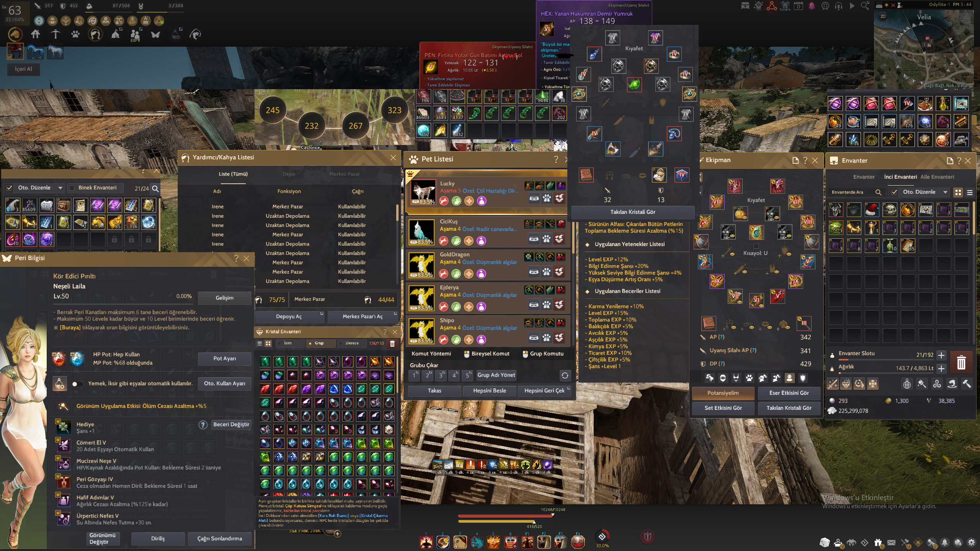Toggle Oto. Düzenle checkbox in Binek Envanteri
The height and width of the screenshot is (551, 980).
click(x=9, y=188)
